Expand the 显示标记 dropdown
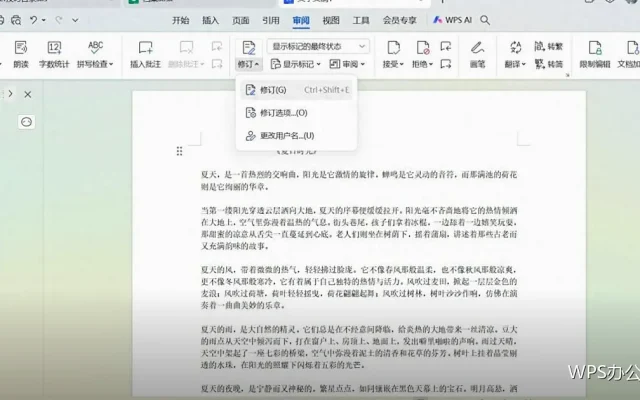This screenshot has height=400, width=640. [x=296, y=64]
